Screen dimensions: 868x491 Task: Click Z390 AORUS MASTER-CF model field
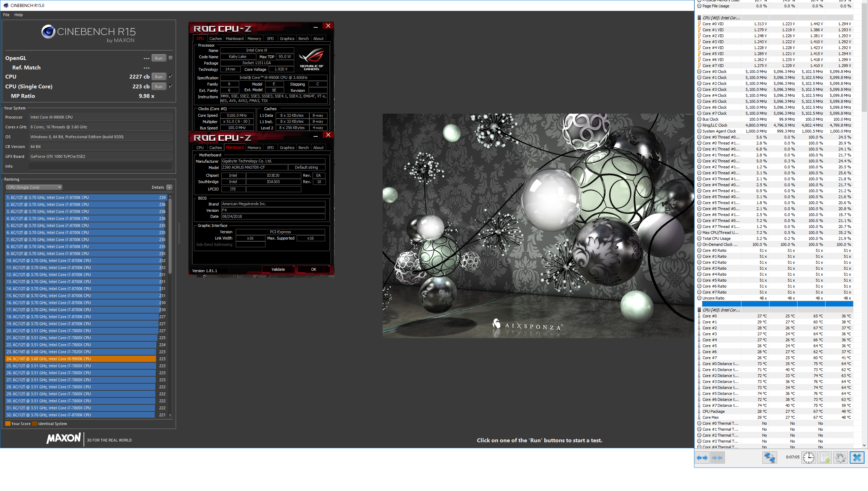[254, 168]
